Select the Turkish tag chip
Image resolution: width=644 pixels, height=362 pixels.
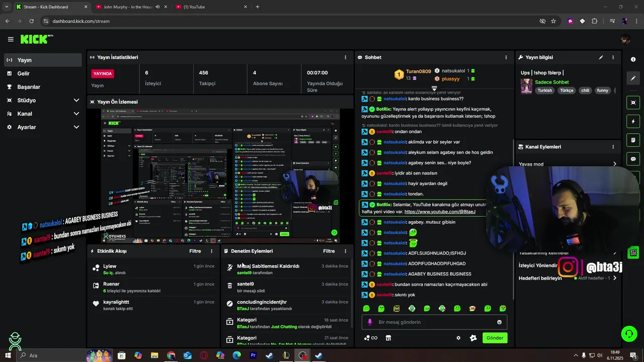[544, 90]
